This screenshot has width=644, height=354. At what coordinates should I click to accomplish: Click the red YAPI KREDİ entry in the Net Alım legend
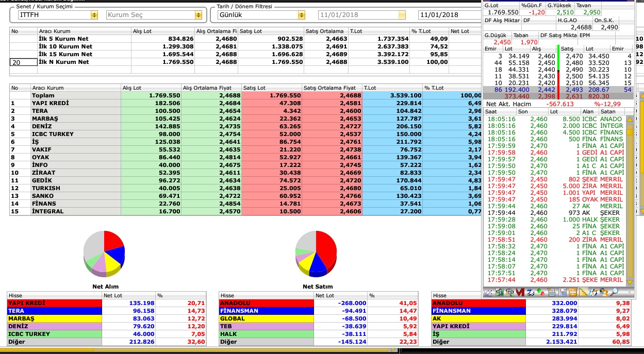pyautogui.click(x=54, y=303)
